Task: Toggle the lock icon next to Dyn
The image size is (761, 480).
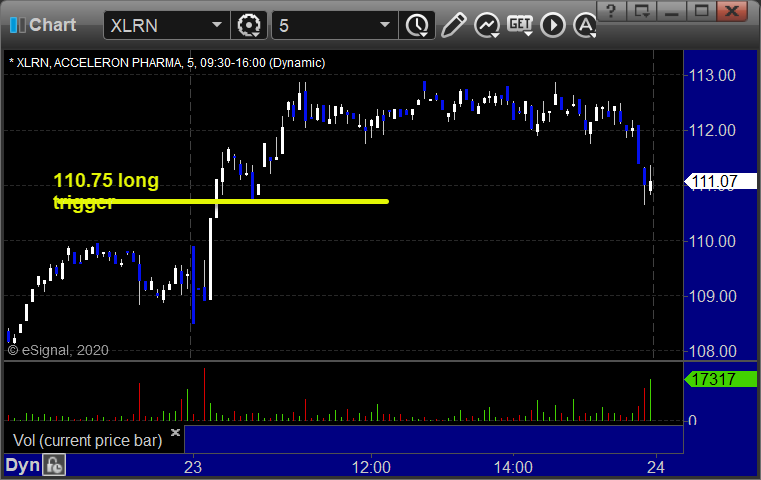Action: [x=54, y=465]
